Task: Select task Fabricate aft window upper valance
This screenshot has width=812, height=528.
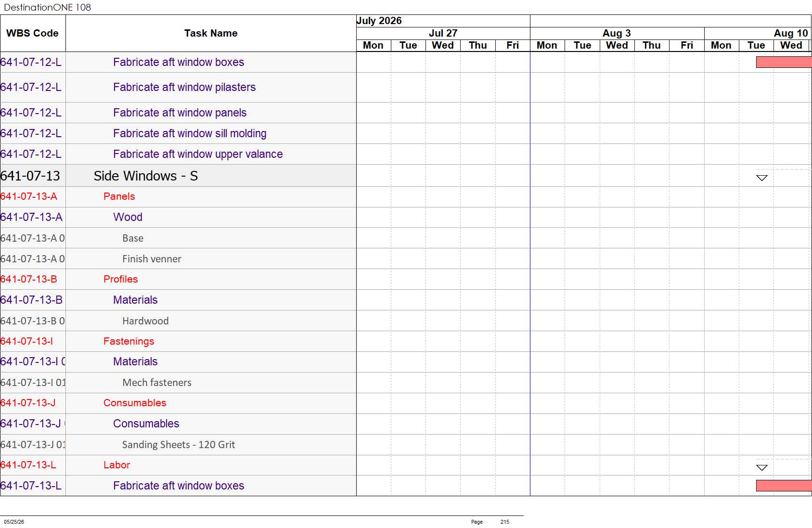Action: tap(198, 154)
